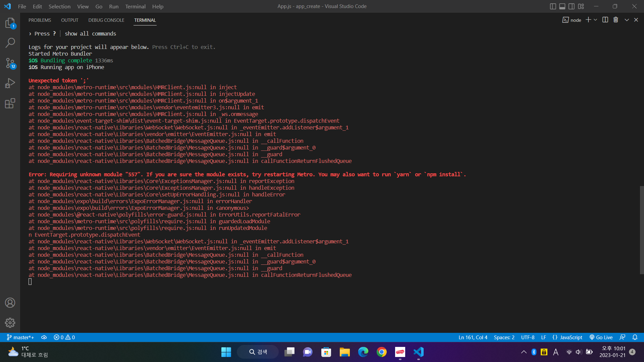Toggle the bottom panel layout
The image size is (644, 362).
tap(562, 6)
